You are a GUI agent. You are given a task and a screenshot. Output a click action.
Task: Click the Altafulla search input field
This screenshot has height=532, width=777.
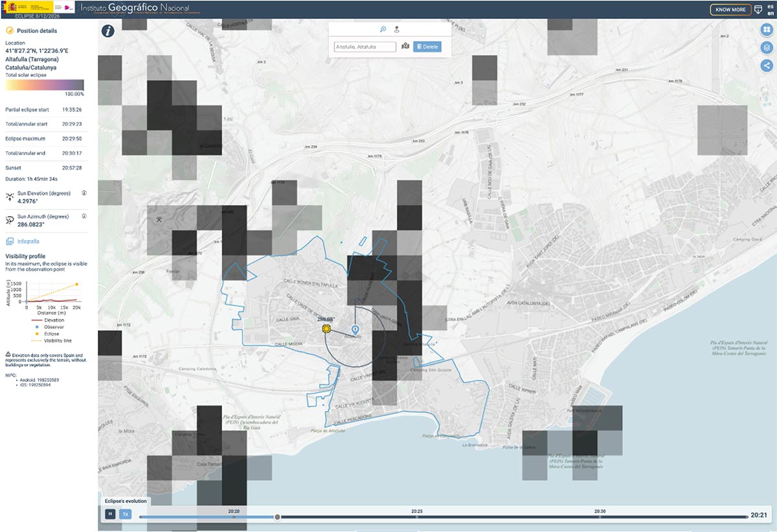pyautogui.click(x=365, y=47)
